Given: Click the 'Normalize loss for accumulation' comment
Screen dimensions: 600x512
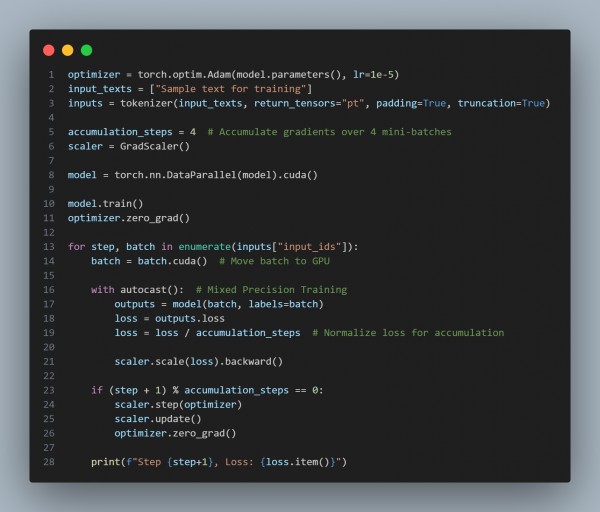Looking at the screenshot, I should (x=408, y=333).
